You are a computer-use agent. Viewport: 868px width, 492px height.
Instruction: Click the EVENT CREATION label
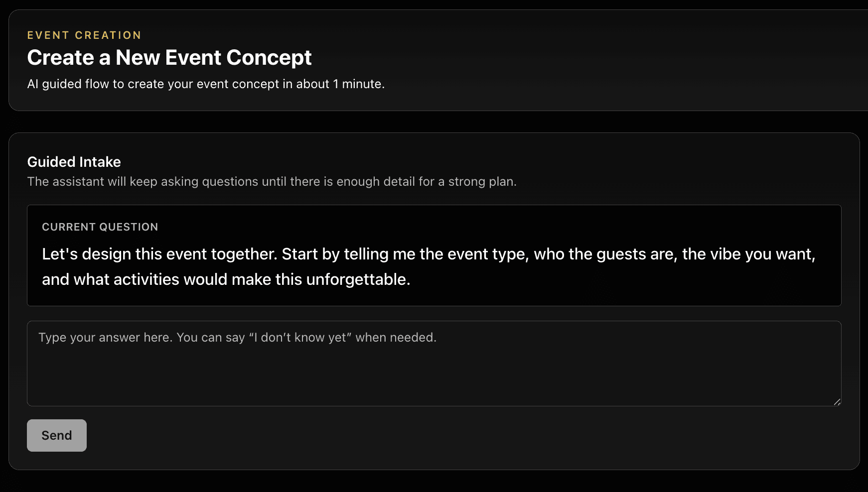(84, 35)
